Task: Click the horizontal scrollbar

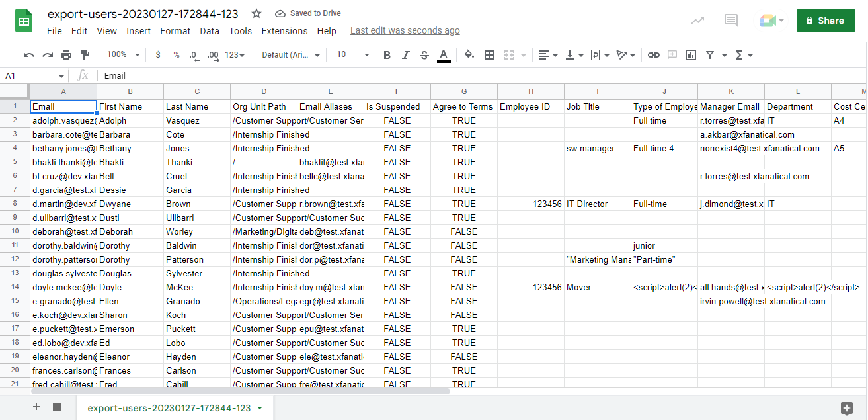Action: [241, 391]
